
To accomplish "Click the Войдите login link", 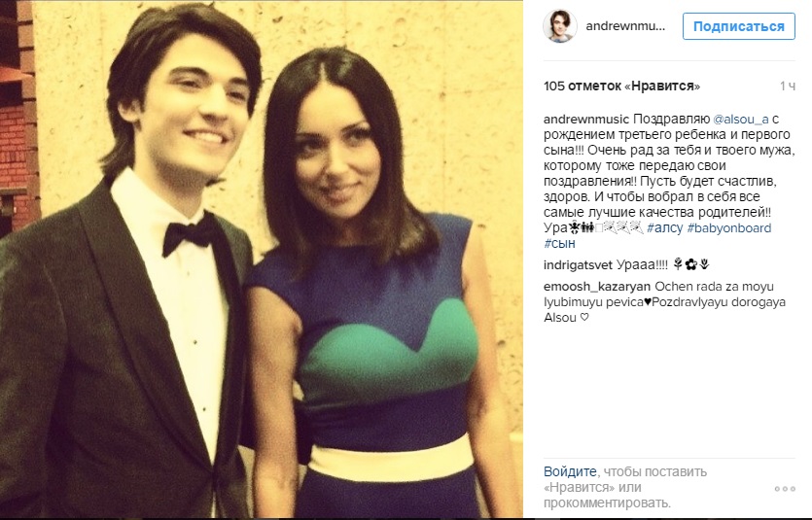I will tap(570, 471).
